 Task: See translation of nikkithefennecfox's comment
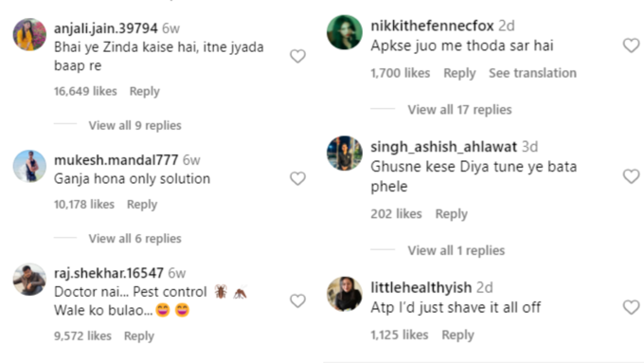532,73
